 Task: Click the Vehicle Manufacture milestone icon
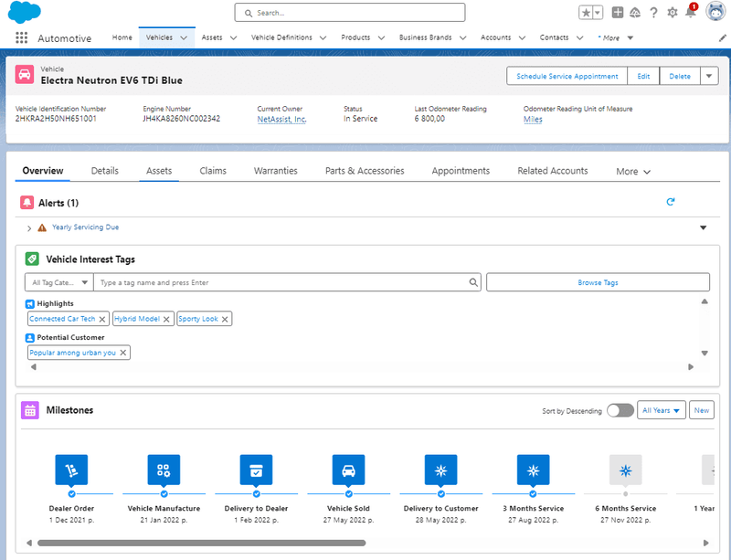click(x=164, y=470)
